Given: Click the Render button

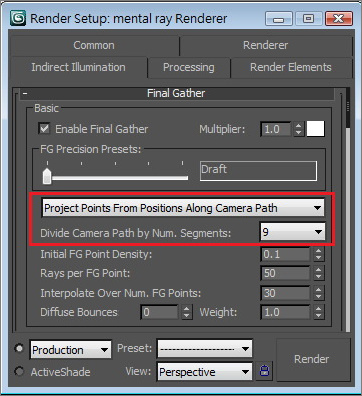Looking at the screenshot, I should pos(312,359).
